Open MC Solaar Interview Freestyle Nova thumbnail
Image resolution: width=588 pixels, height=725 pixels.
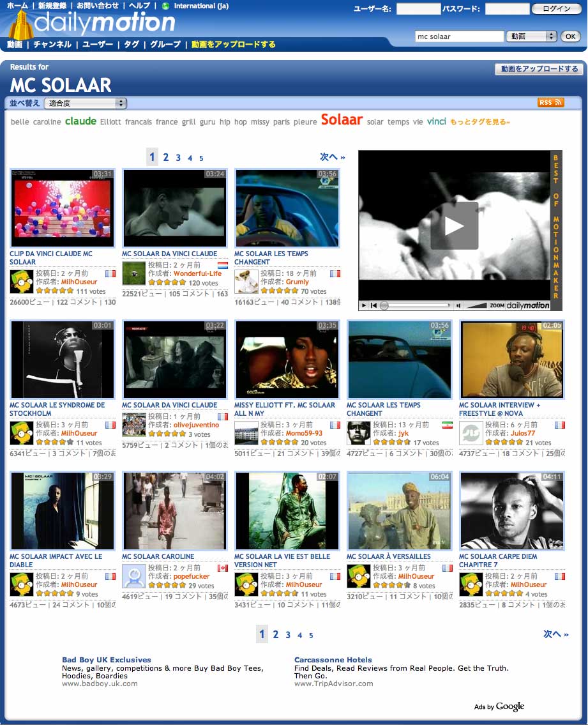tap(512, 359)
